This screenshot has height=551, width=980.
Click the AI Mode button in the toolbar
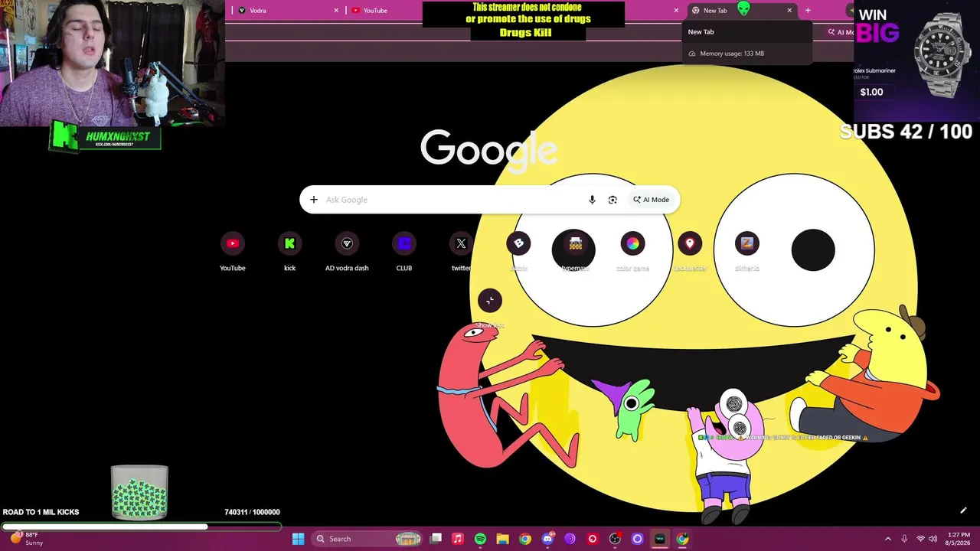click(x=841, y=32)
